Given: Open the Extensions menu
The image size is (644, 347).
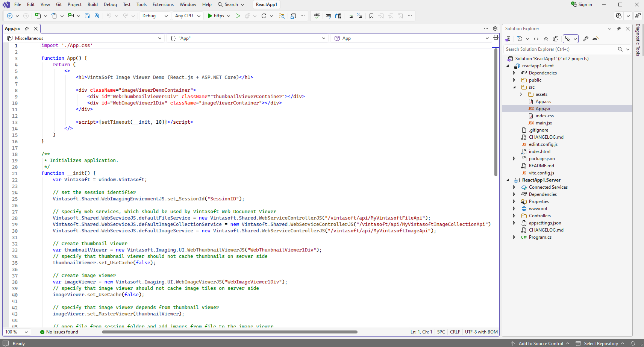Looking at the screenshot, I should [x=163, y=5].
